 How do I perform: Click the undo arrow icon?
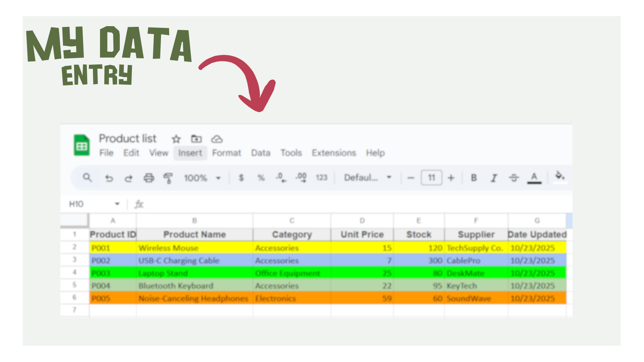pyautogui.click(x=109, y=178)
